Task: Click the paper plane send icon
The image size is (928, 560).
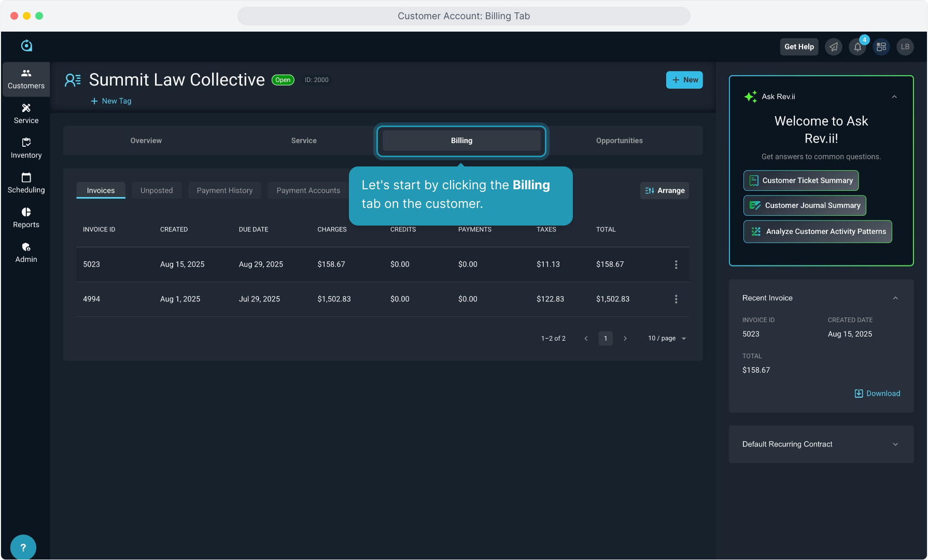Action: click(834, 47)
